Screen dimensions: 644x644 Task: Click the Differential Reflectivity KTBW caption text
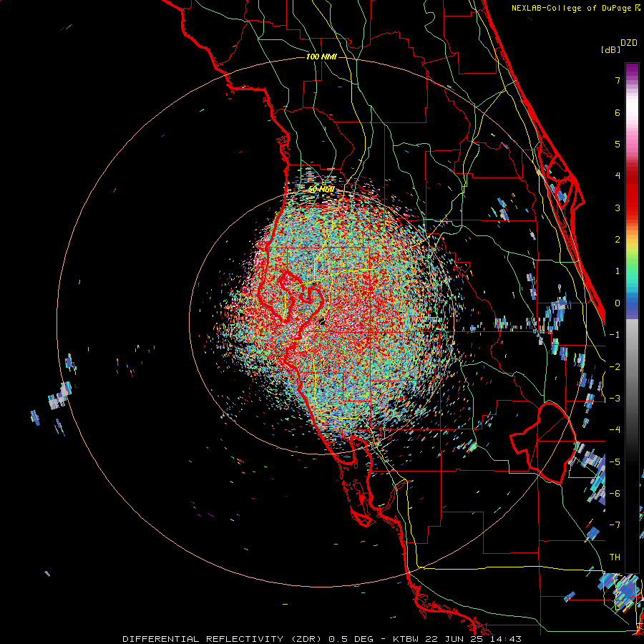[x=322, y=639]
